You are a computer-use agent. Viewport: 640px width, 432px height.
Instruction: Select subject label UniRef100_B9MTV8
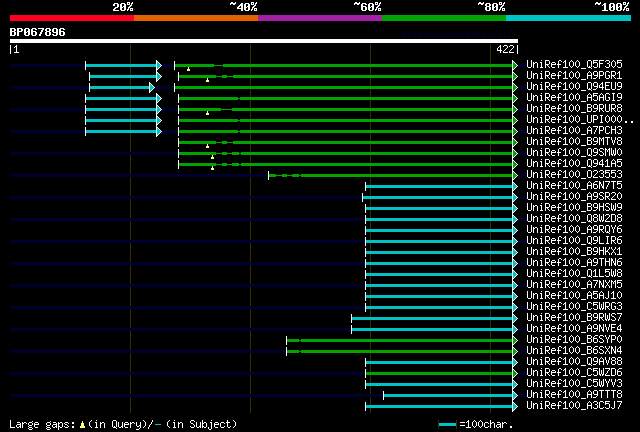(574, 141)
